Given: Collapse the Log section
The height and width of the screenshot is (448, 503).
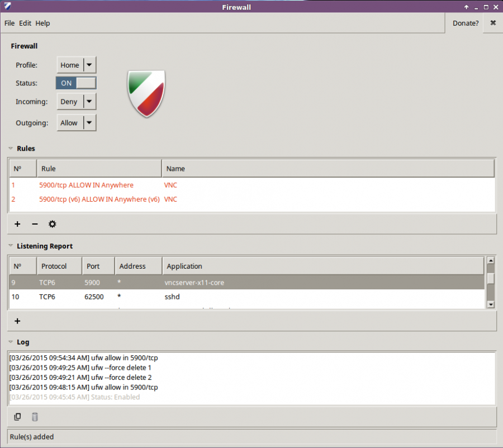Looking at the screenshot, I should click(x=10, y=342).
